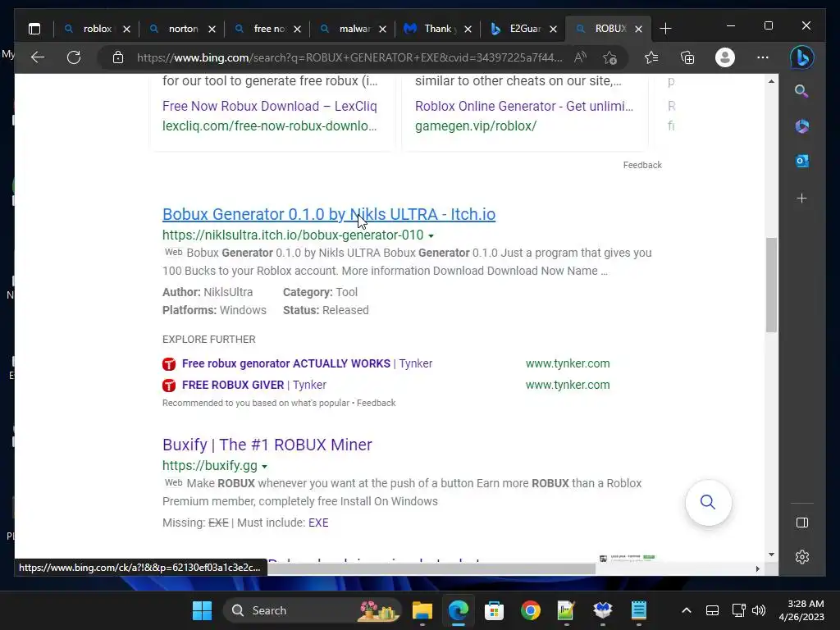The height and width of the screenshot is (630, 840).
Task: Open Bing Discover sidebar button
Action: [802, 57]
